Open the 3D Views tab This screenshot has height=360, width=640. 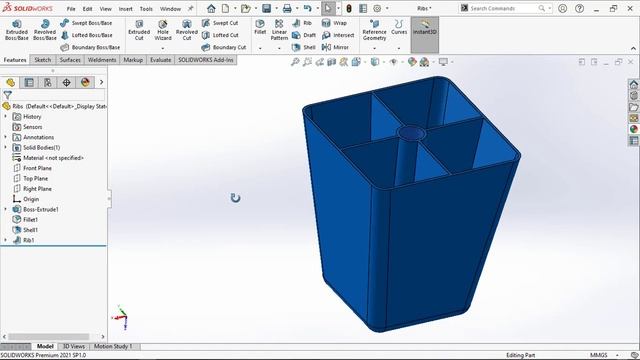(x=73, y=347)
